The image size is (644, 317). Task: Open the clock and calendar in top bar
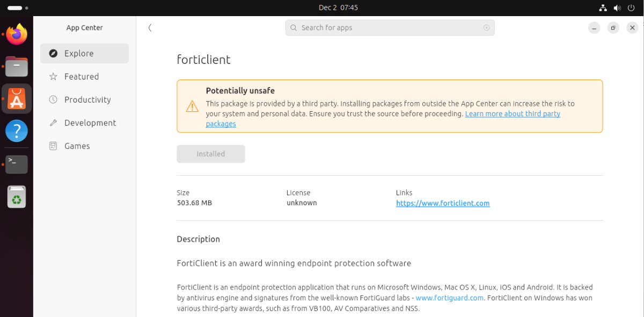point(338,8)
